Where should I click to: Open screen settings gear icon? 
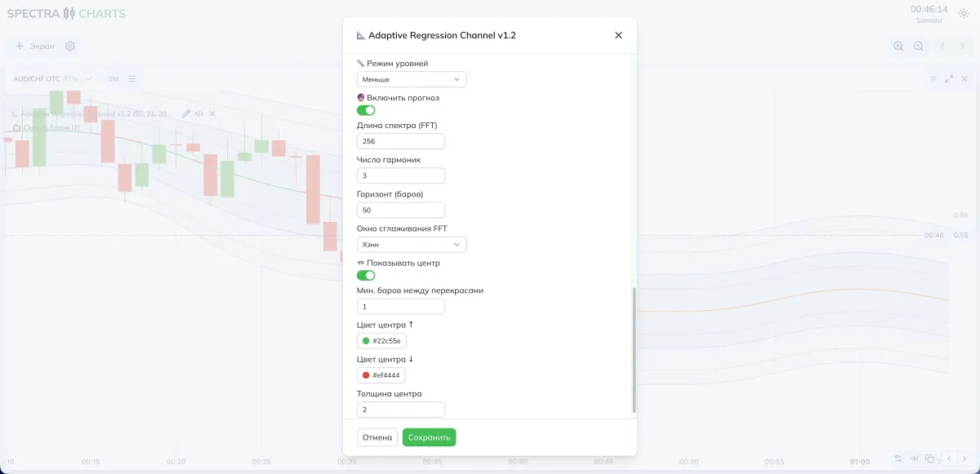pyautogui.click(x=70, y=47)
